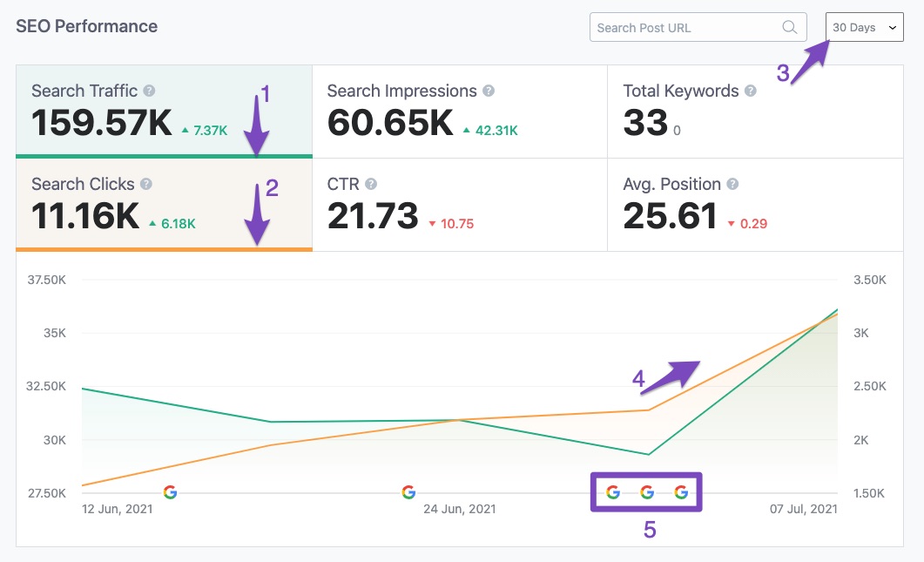The width and height of the screenshot is (924, 562).
Task: Click the 11.16K clicks value
Action: tap(85, 216)
